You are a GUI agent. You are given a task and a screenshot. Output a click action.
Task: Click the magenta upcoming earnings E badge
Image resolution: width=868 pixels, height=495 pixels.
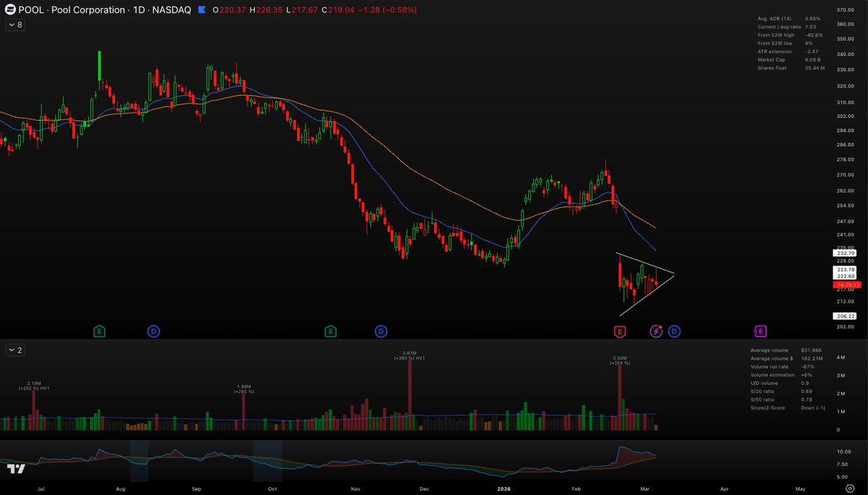tap(760, 331)
